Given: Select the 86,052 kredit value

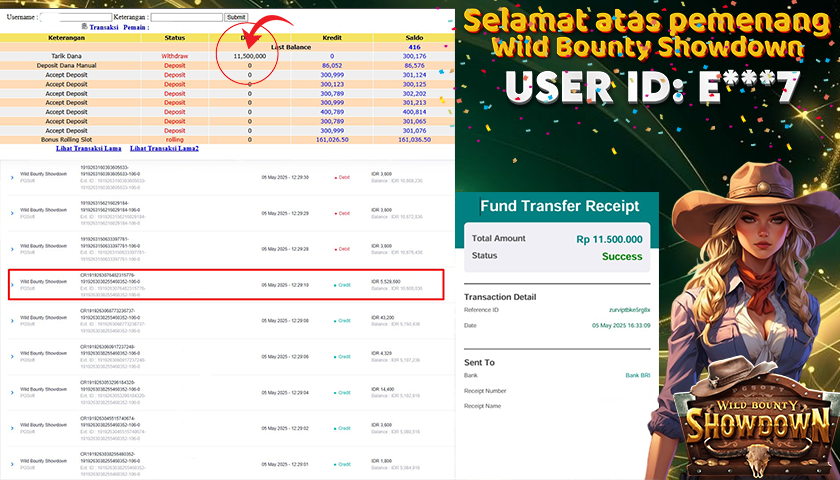Looking at the screenshot, I should 332,65.
